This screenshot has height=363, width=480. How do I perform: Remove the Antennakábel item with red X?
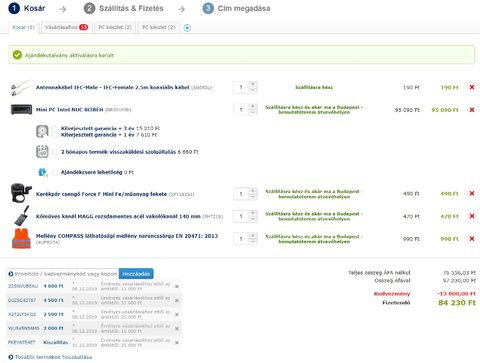tap(472, 87)
